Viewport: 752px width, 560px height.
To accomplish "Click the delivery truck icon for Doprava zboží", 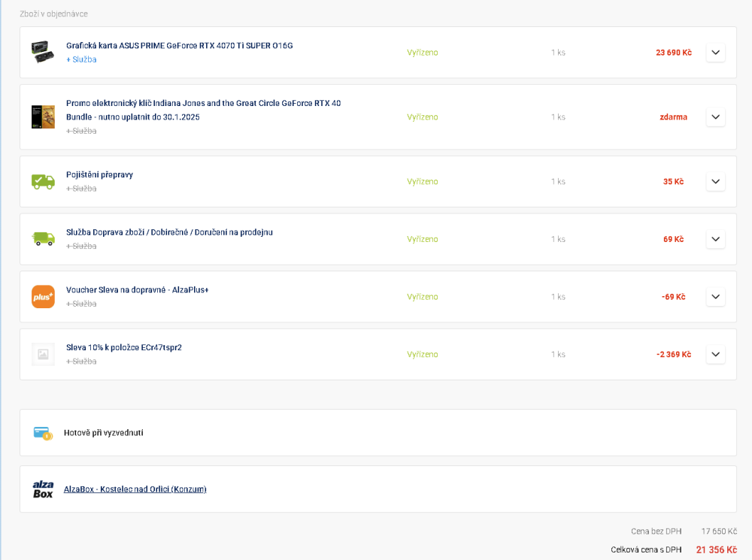I will [43, 238].
